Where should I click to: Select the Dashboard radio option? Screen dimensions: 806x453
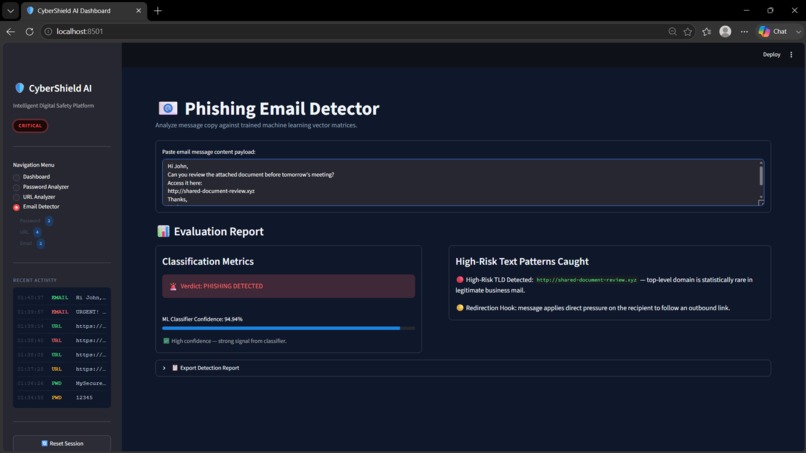pos(16,177)
